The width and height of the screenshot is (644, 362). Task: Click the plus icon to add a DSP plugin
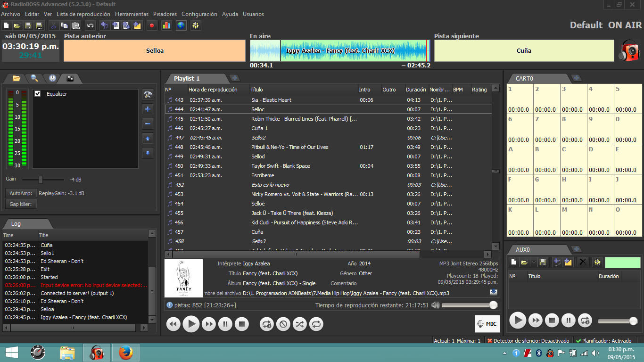(148, 109)
